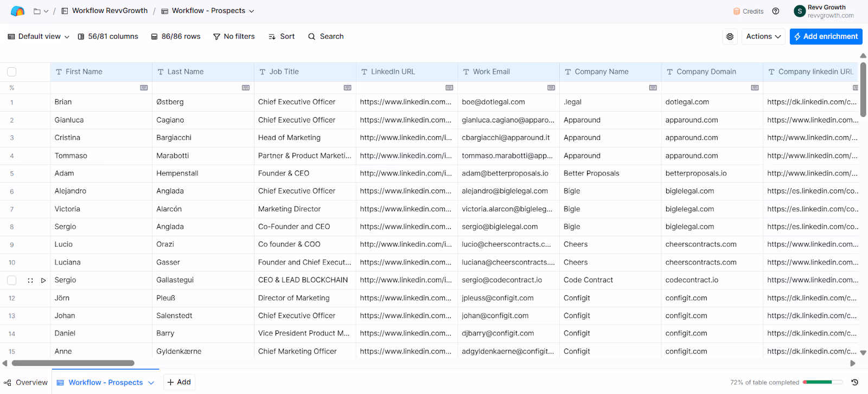868x394 pixels.
Task: Select the Gyldenkærne last name cell
Action: (203, 351)
